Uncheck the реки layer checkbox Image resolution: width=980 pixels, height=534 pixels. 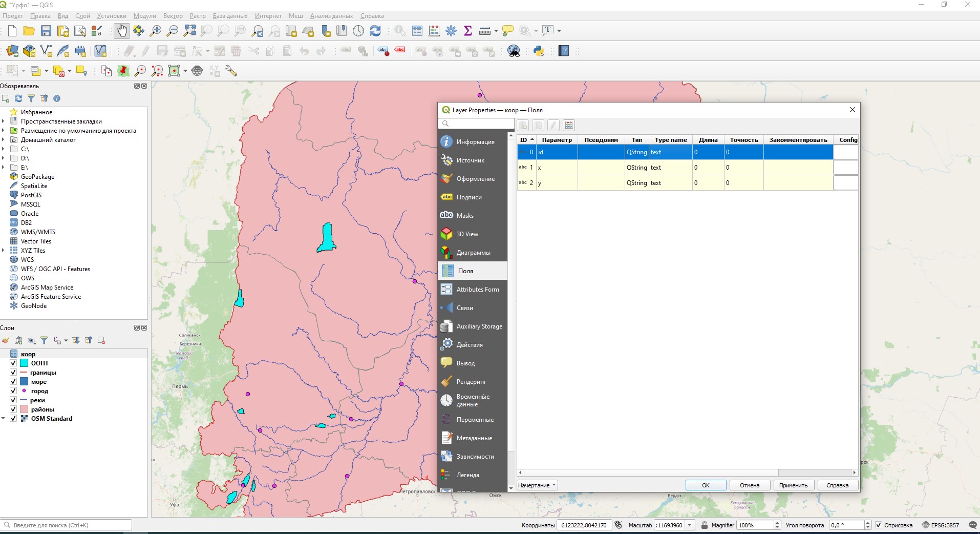click(13, 400)
